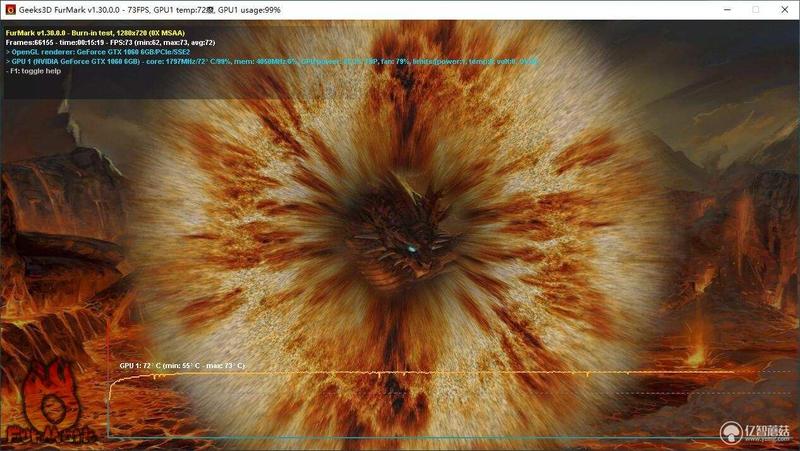The image size is (800, 451).
Task: Click the 'GPU 1 (NVIDIA GeForce GTX 1060 6GB)' line
Action: [271, 61]
